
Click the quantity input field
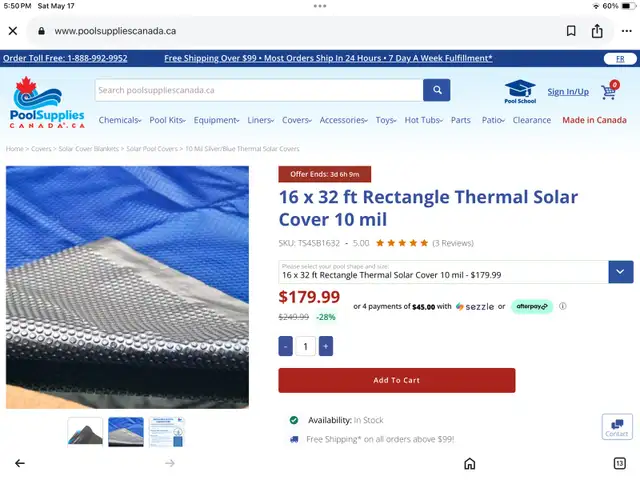305,346
